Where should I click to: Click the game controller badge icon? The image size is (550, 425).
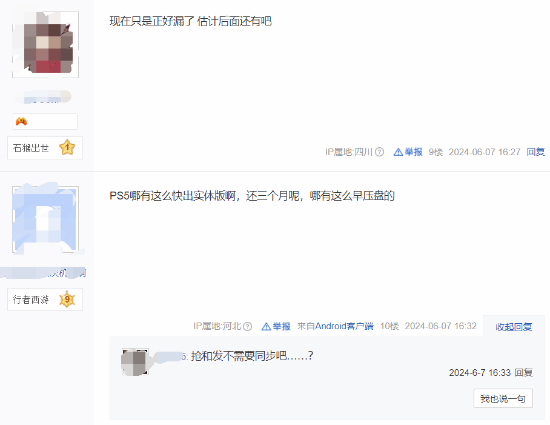click(21, 121)
